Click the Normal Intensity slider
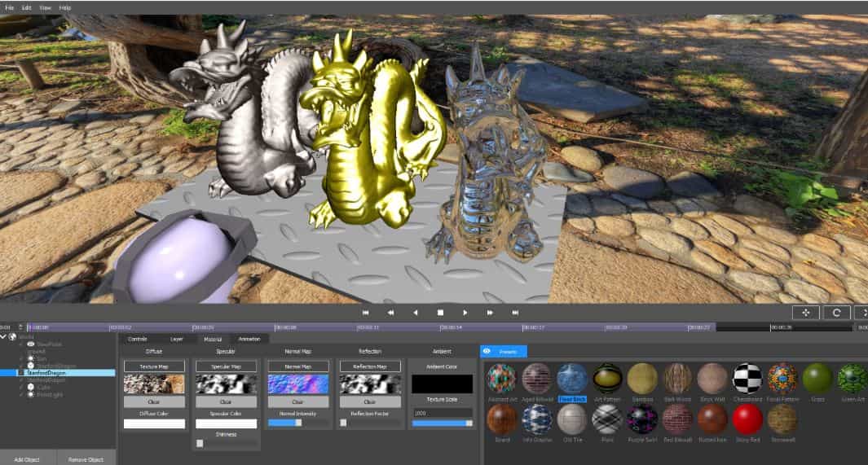This screenshot has height=465, width=868. pyautogui.click(x=297, y=423)
